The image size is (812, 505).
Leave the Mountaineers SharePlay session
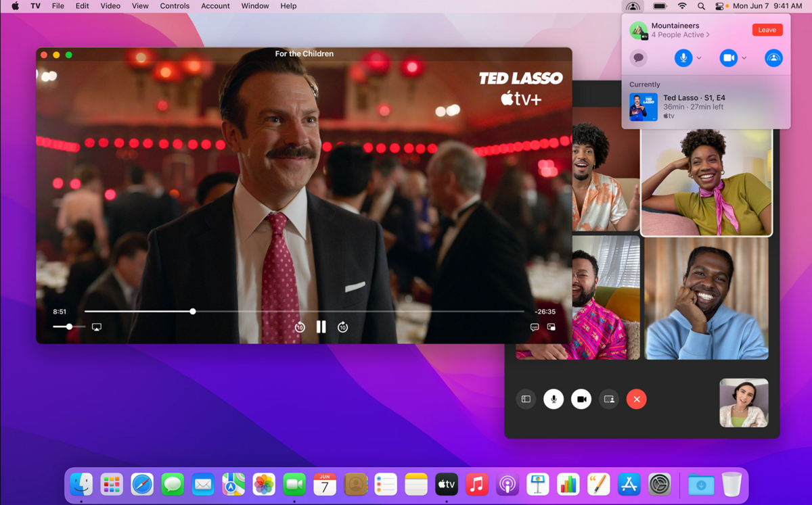point(767,29)
